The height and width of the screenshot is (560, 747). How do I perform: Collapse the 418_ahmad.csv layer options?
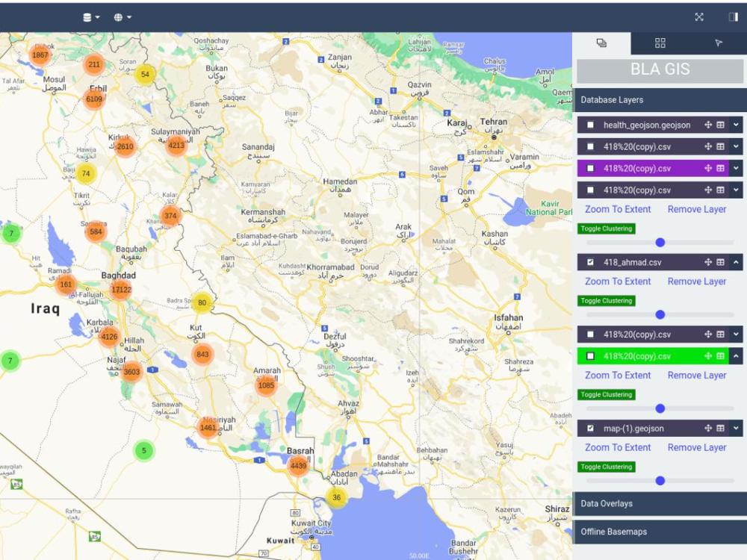(x=736, y=262)
